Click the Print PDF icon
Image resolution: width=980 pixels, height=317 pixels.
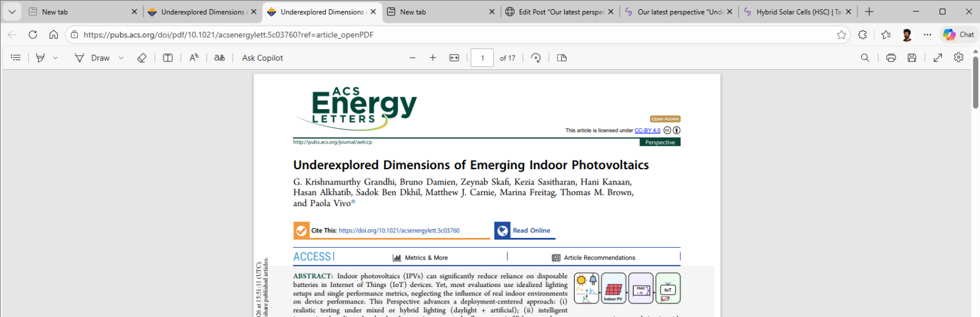point(891,58)
